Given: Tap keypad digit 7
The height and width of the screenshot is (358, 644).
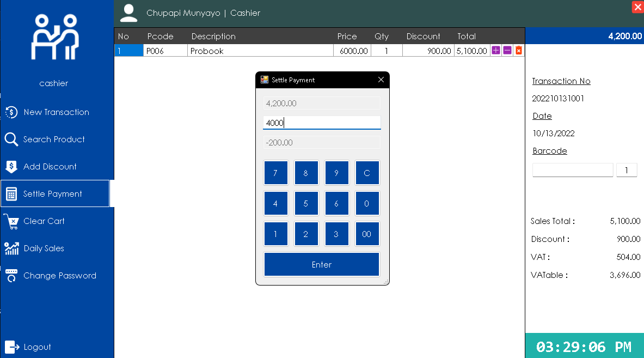Looking at the screenshot, I should pos(275,173).
